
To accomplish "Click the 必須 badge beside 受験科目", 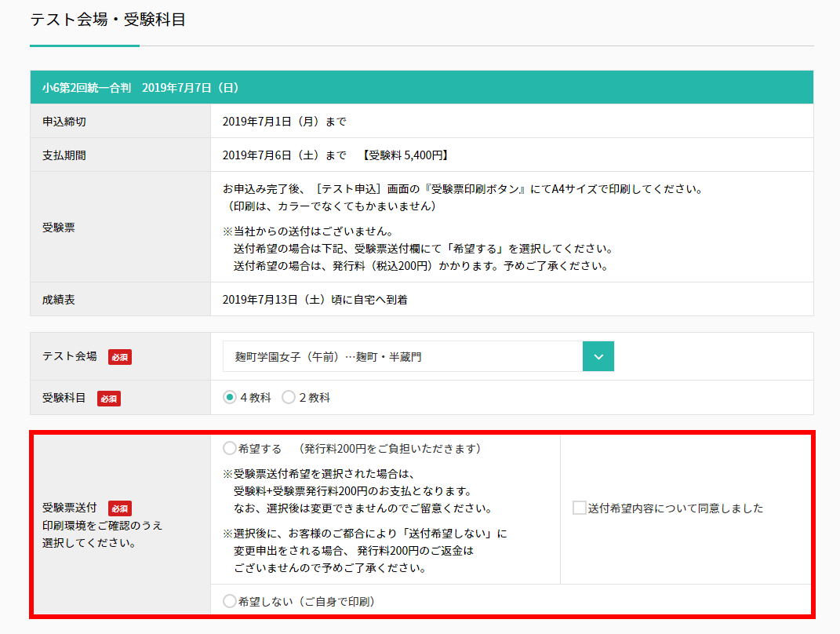I will tap(109, 399).
